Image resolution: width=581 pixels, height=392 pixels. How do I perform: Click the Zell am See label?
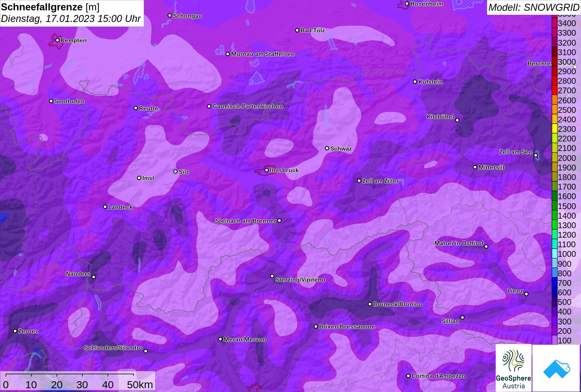(x=516, y=152)
